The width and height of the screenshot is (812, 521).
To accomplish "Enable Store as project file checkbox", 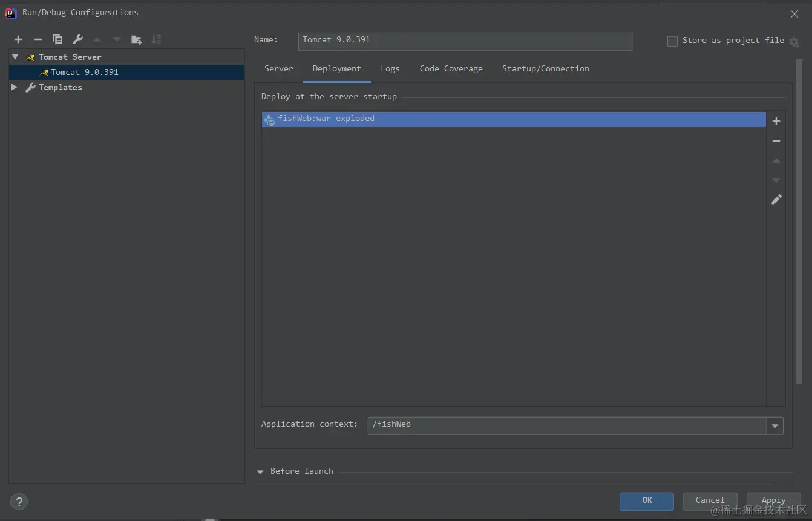I will (x=672, y=41).
